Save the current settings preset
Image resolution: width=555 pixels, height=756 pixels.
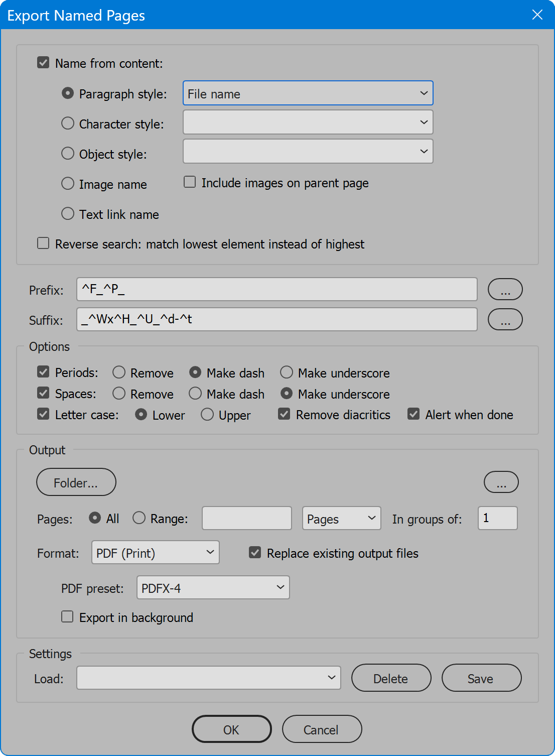(x=481, y=678)
